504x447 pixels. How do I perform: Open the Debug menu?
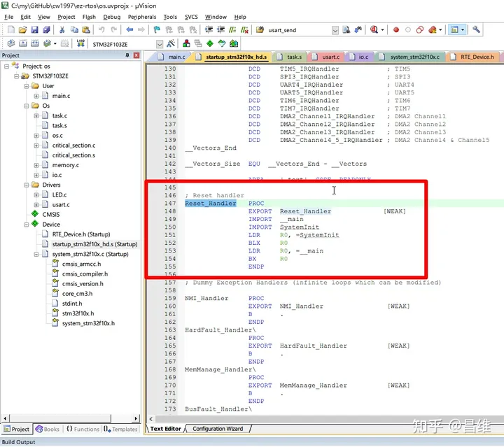112,17
